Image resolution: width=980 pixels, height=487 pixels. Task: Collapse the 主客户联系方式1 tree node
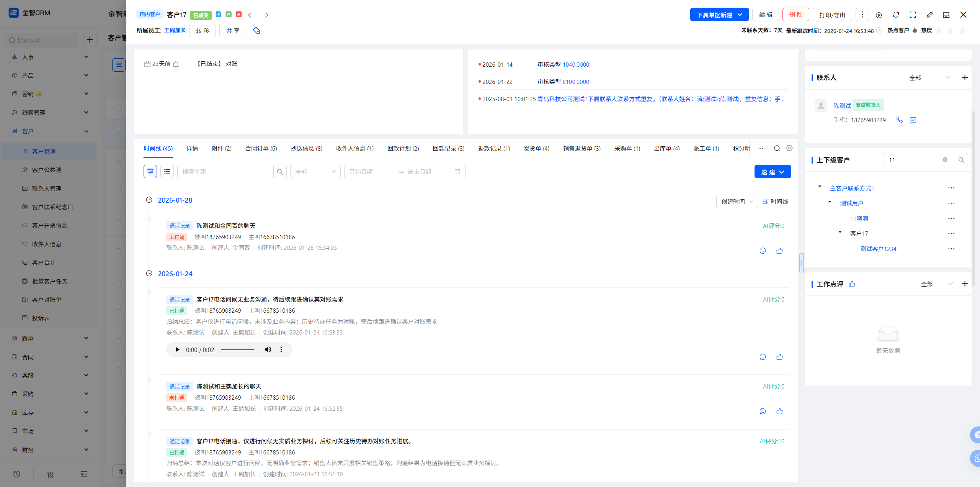point(820,187)
